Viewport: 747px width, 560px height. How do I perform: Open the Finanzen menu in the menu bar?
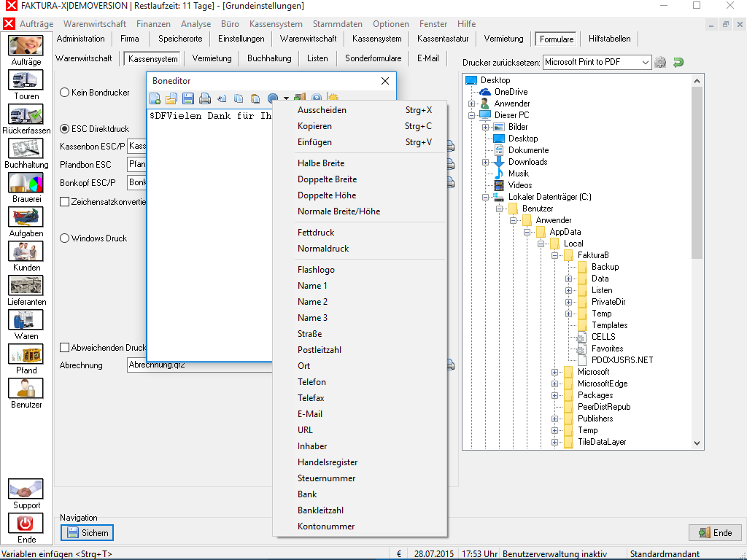153,24
